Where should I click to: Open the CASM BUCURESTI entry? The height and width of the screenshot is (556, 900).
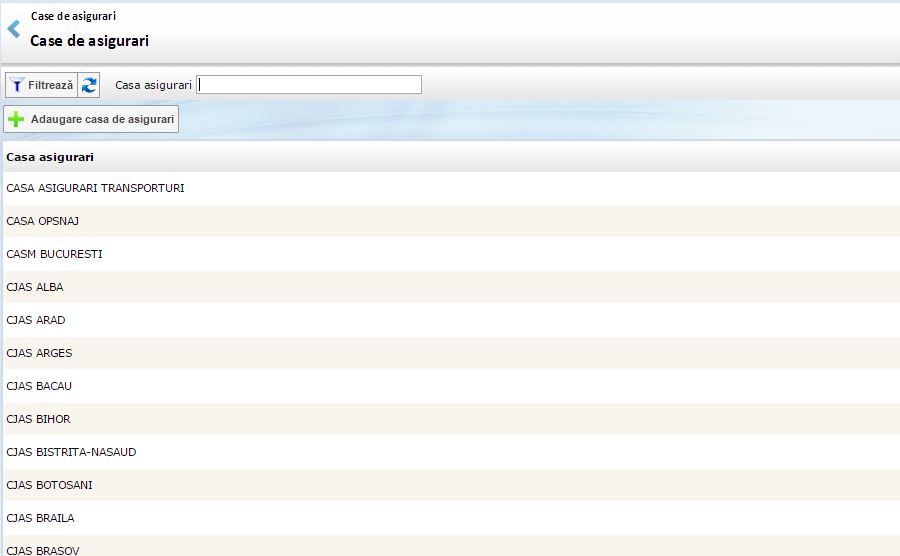coord(54,254)
